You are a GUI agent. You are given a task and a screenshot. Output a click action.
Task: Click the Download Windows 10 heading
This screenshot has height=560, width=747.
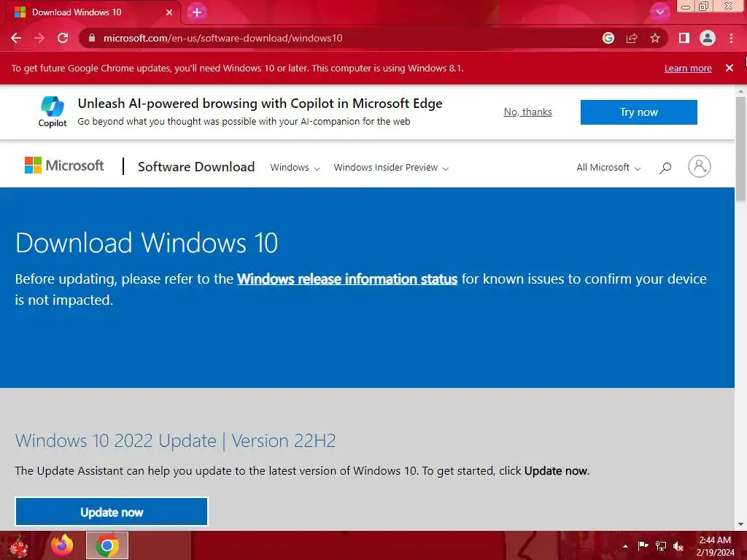[147, 243]
